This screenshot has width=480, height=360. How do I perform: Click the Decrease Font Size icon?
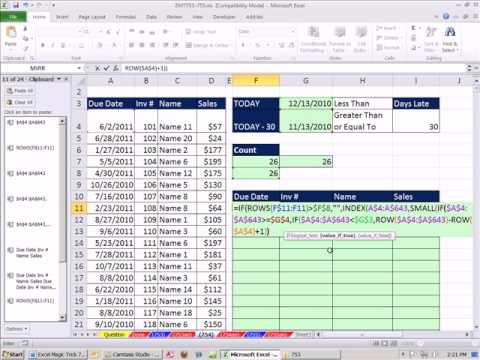[118, 32]
